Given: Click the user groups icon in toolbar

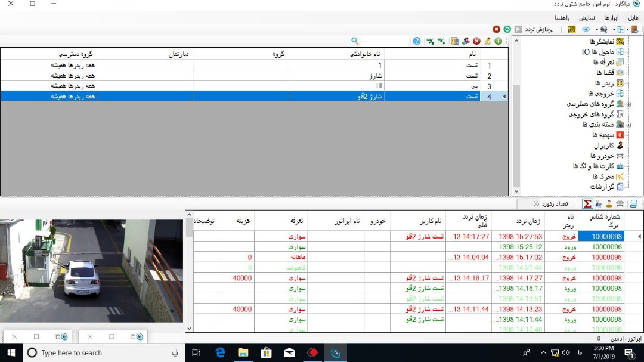Looking at the screenshot, I should point(465,41).
